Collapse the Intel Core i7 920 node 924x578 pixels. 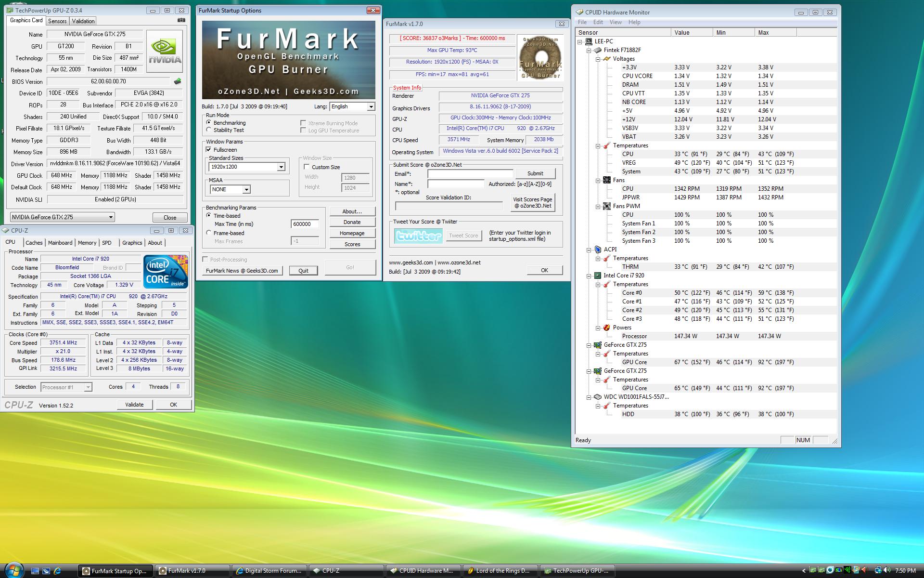[589, 276]
